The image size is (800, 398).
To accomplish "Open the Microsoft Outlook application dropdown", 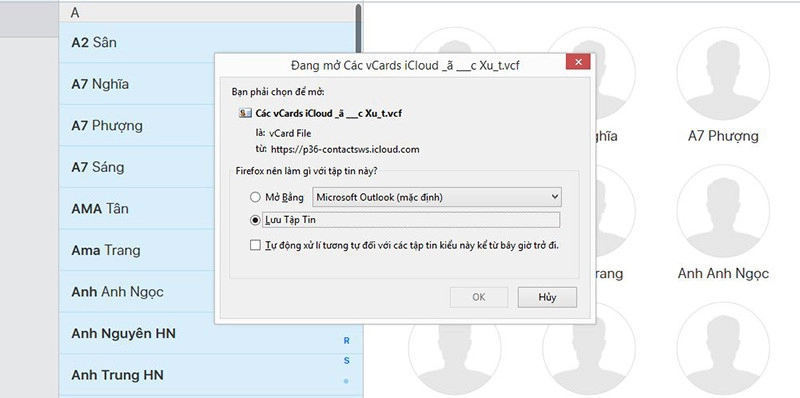I will (x=437, y=197).
